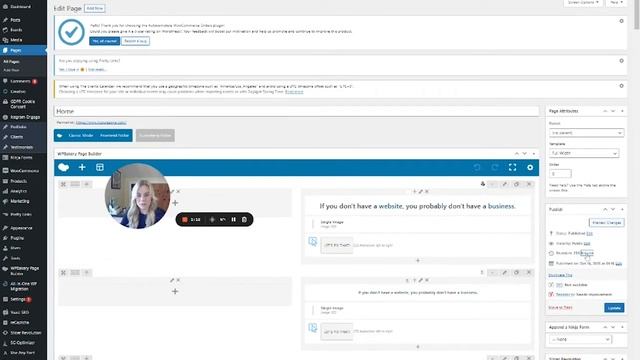The height and width of the screenshot is (360, 640).
Task: Clone the first row in WPBakery
Action: tap(516, 184)
